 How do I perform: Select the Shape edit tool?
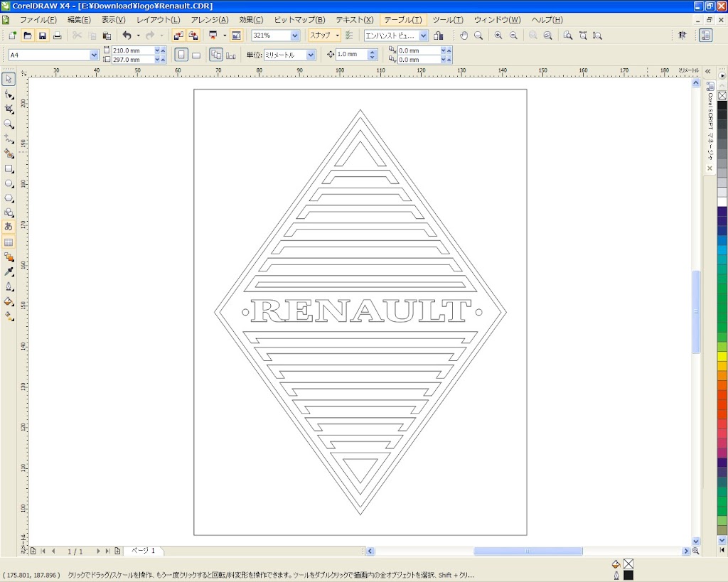tap(9, 95)
